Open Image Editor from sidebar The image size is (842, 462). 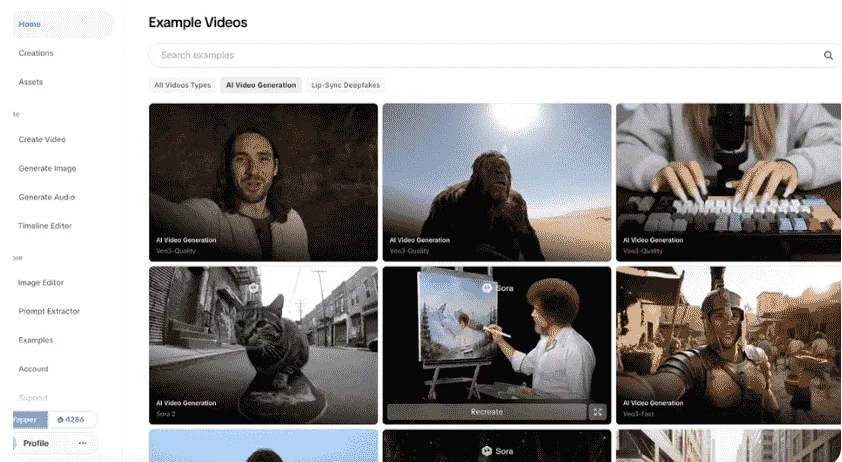pos(41,283)
